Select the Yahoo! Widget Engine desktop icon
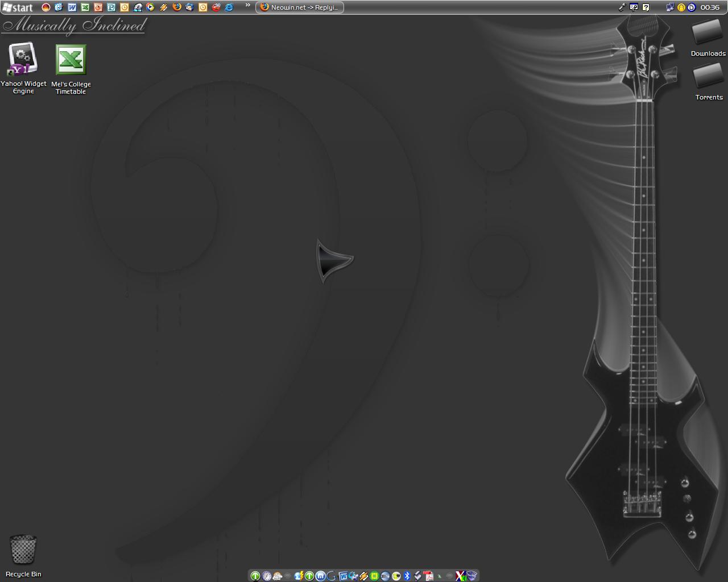Screen dimensions: 728x582 coord(23,68)
